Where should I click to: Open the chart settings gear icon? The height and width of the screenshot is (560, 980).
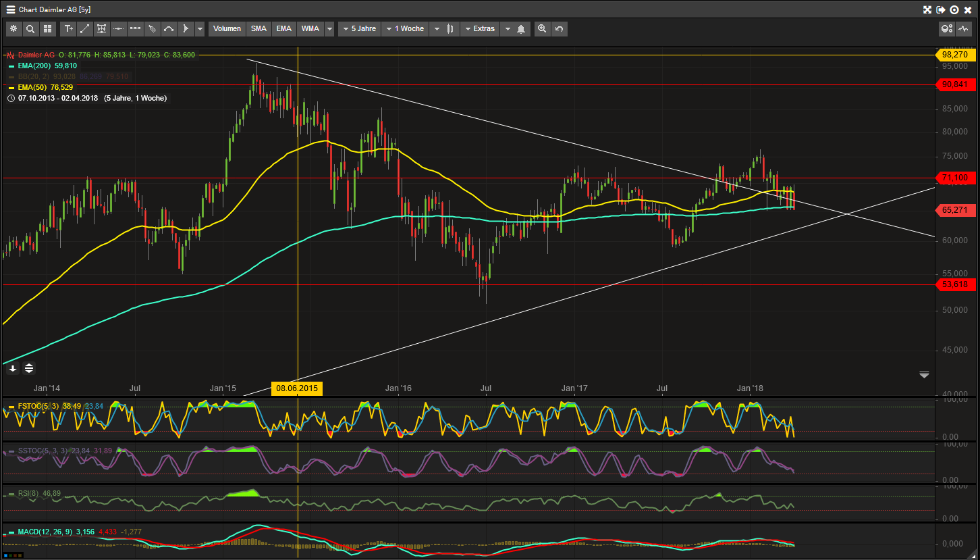click(14, 28)
